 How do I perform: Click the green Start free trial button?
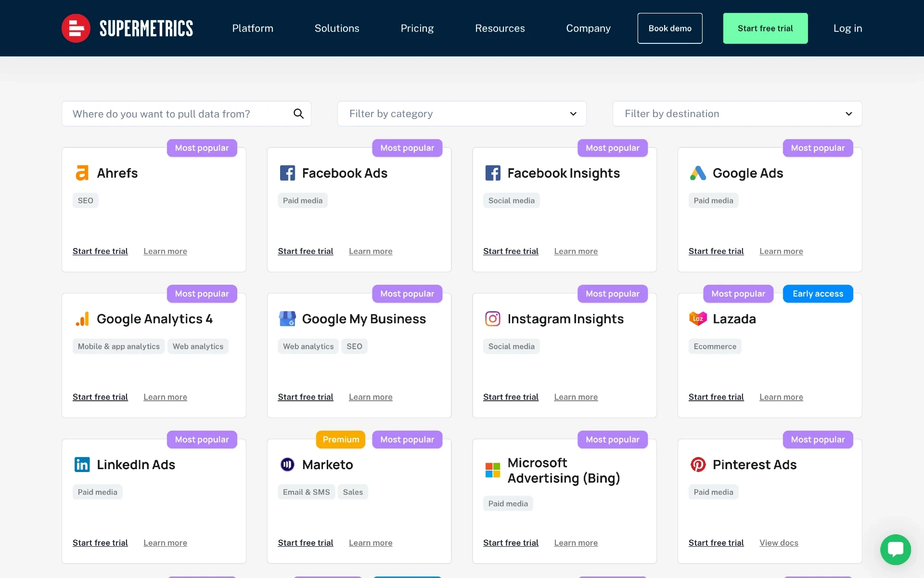pyautogui.click(x=765, y=28)
